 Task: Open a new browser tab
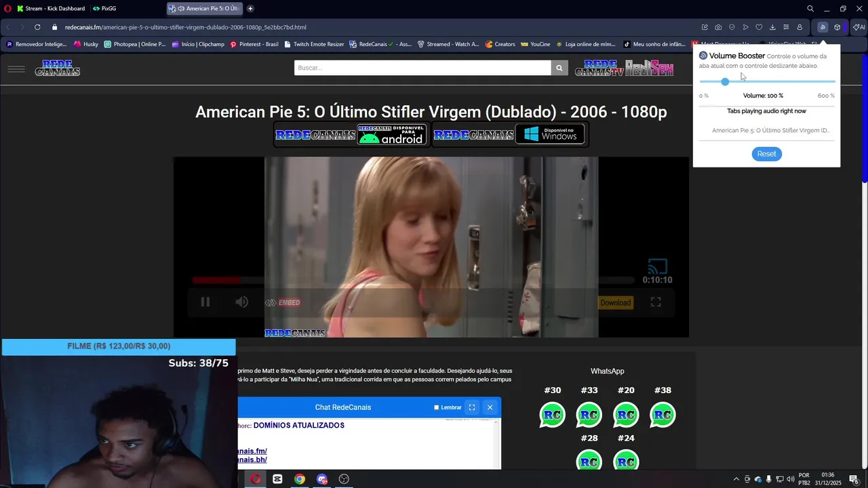tap(250, 8)
